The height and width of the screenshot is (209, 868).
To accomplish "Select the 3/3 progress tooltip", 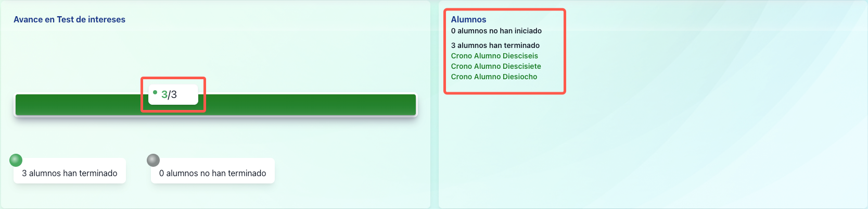I will [173, 94].
